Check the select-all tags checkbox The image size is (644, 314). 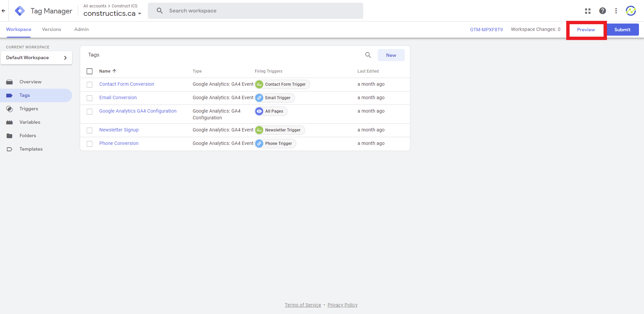(x=90, y=71)
